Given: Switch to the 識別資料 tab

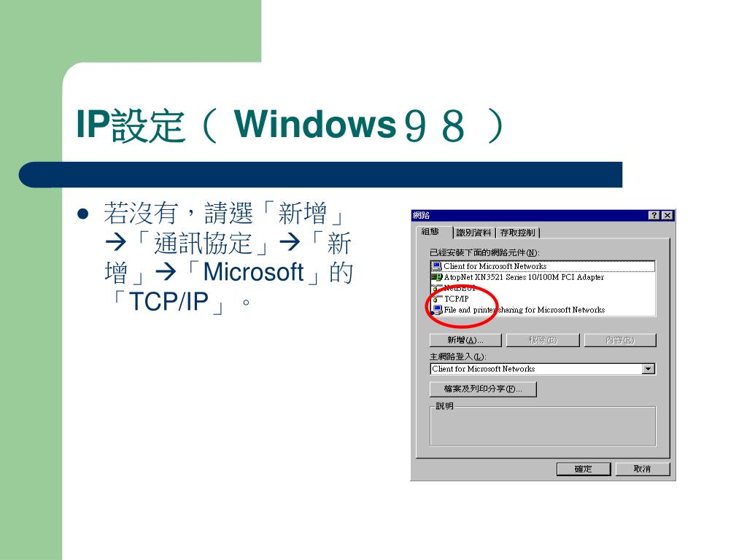Looking at the screenshot, I should click(x=473, y=233).
